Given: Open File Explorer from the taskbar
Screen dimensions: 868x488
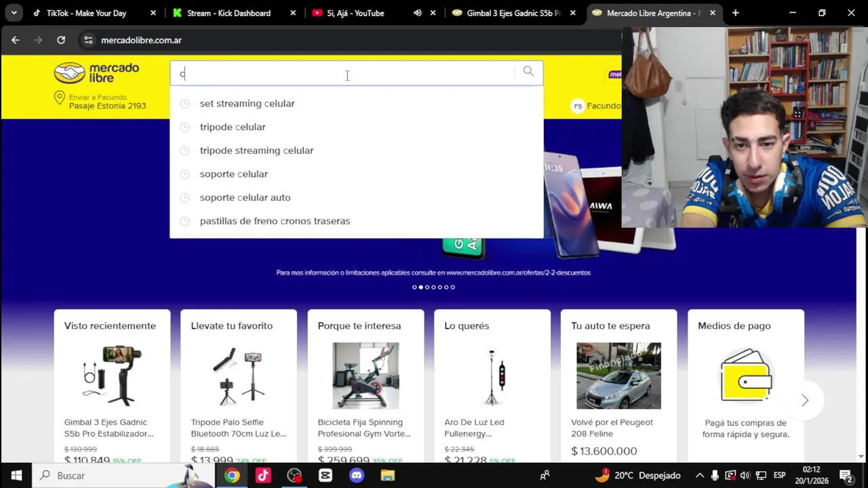Looking at the screenshot, I should pos(387,476).
